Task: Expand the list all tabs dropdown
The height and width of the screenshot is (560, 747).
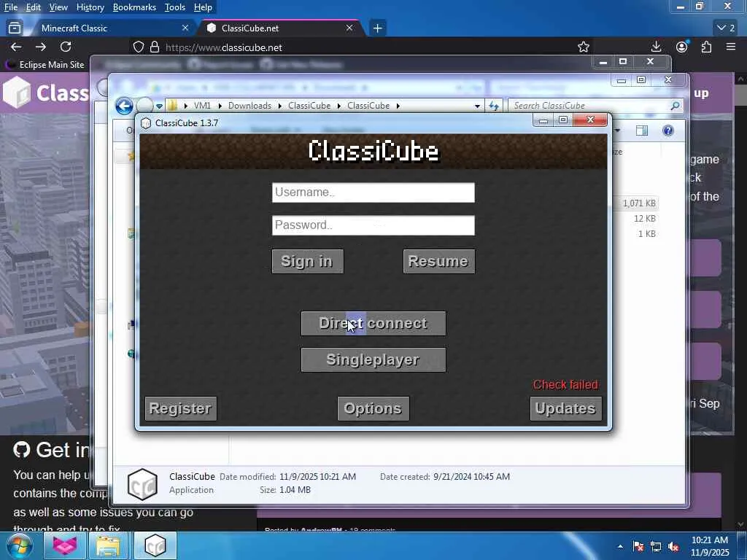Action: coord(726,28)
